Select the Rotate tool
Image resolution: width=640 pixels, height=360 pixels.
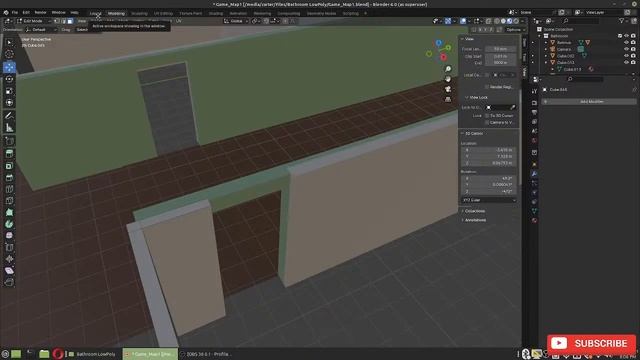tap(9, 79)
